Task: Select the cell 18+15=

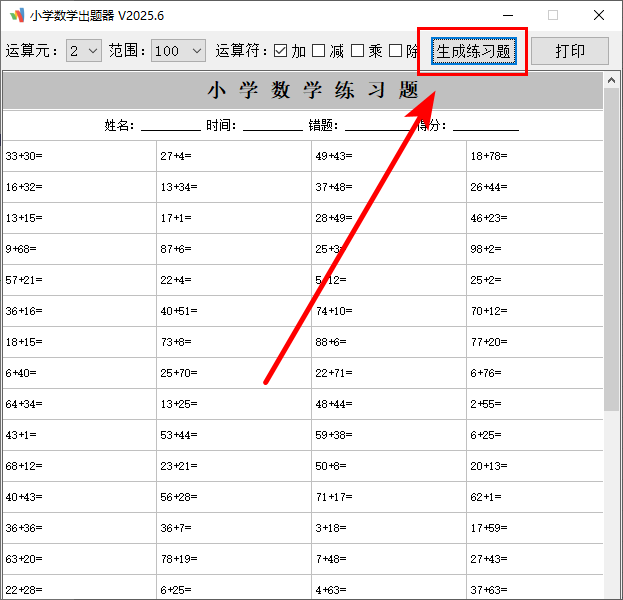Action: pos(79,342)
